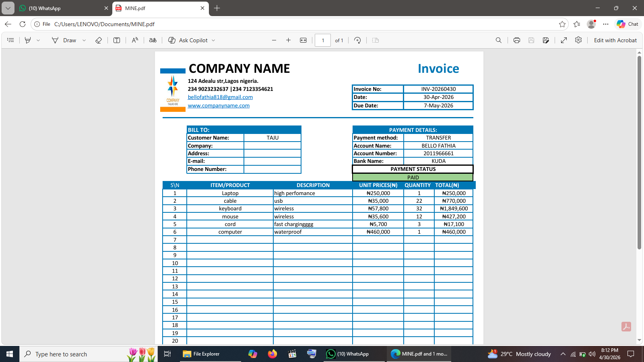Expand Ask Copilot options arrow
The height and width of the screenshot is (362, 644).
coord(213,40)
